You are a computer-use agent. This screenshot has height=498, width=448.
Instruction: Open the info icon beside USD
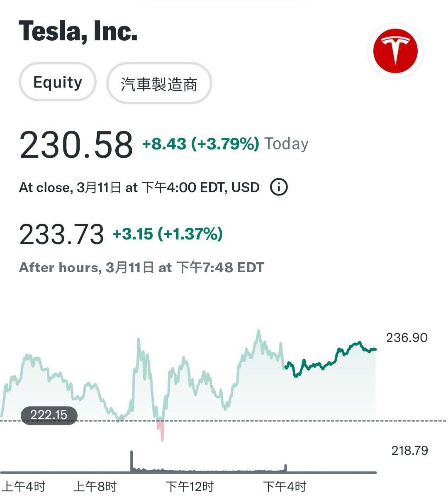[x=279, y=187]
